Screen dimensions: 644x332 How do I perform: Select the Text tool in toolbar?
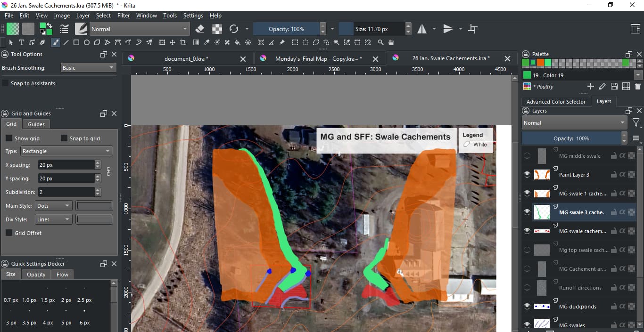click(x=21, y=42)
